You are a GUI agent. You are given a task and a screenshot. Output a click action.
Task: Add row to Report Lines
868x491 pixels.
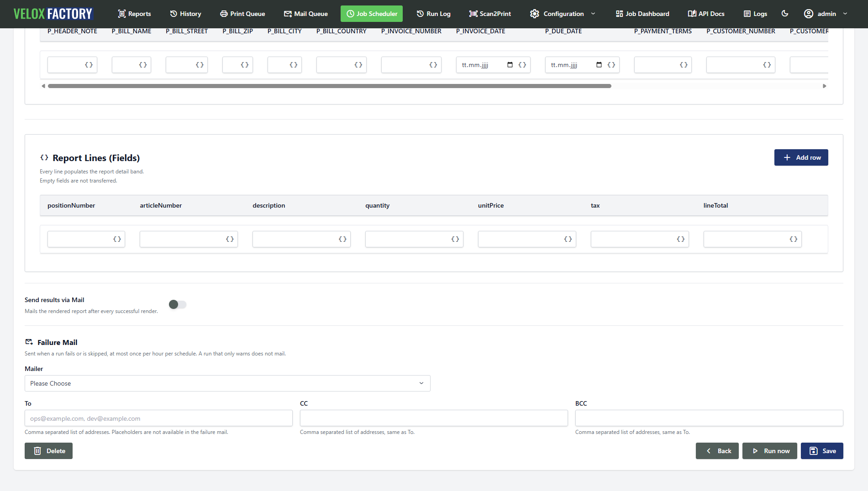(801, 157)
